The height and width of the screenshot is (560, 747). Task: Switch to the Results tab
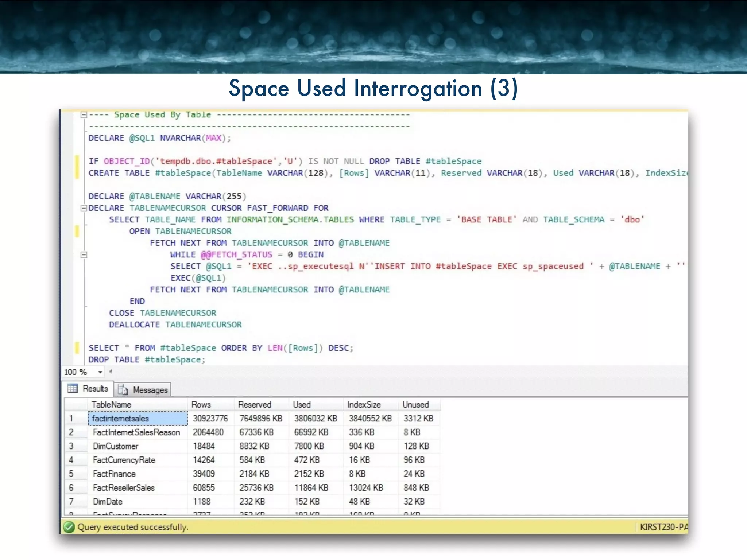[95, 389]
